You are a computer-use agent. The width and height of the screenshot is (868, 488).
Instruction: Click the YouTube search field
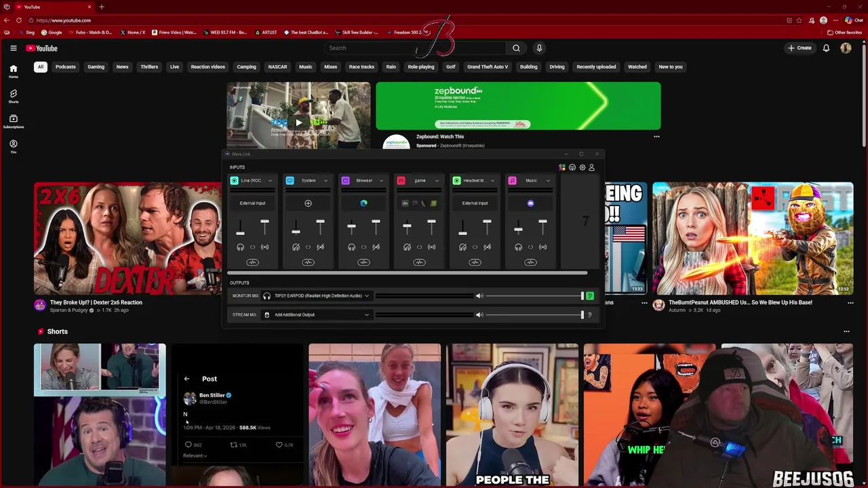click(x=415, y=48)
